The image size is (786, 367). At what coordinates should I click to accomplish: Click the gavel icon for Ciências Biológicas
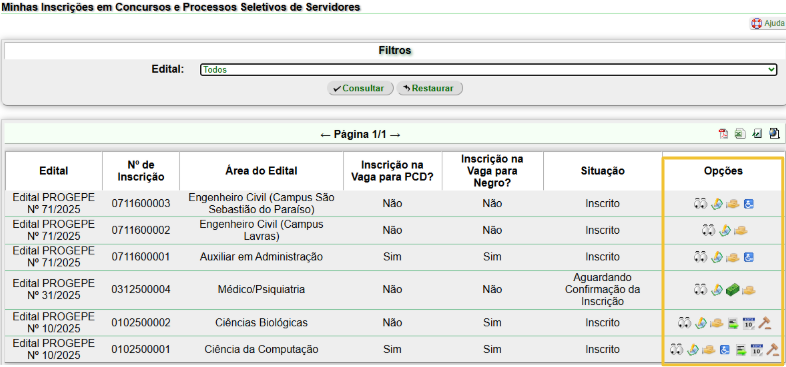tap(765, 323)
